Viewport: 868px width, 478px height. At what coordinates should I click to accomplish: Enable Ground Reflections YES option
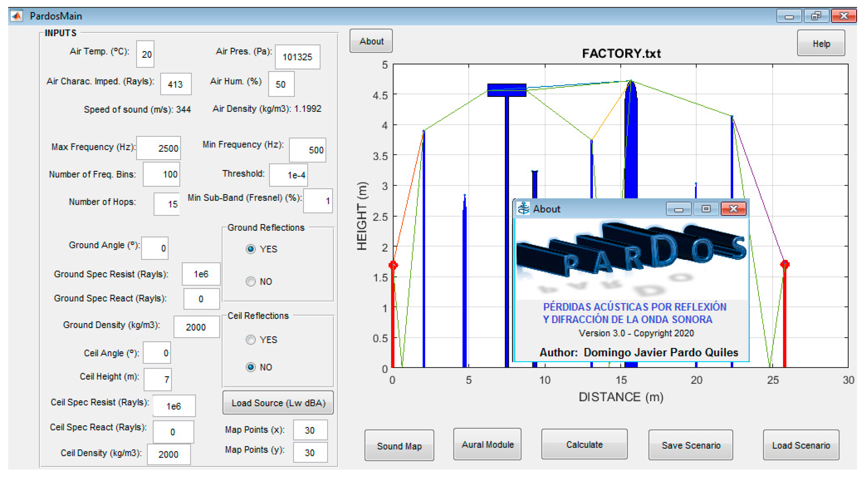(251, 249)
